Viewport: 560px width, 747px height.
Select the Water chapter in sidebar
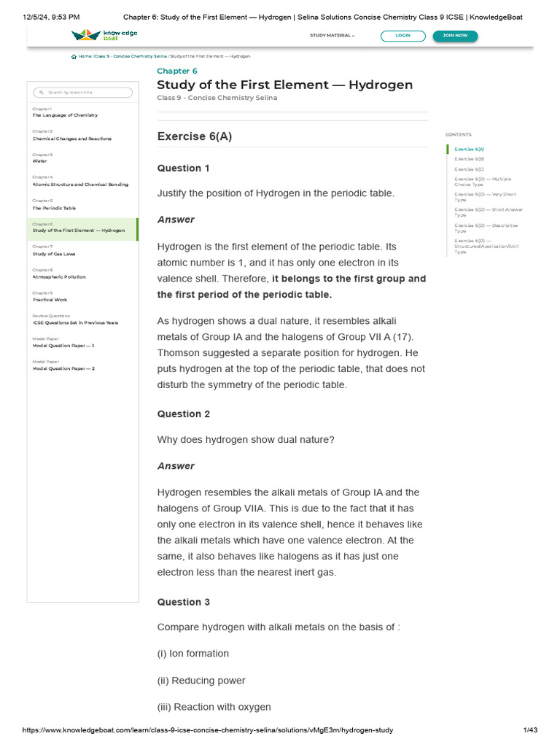click(x=39, y=161)
